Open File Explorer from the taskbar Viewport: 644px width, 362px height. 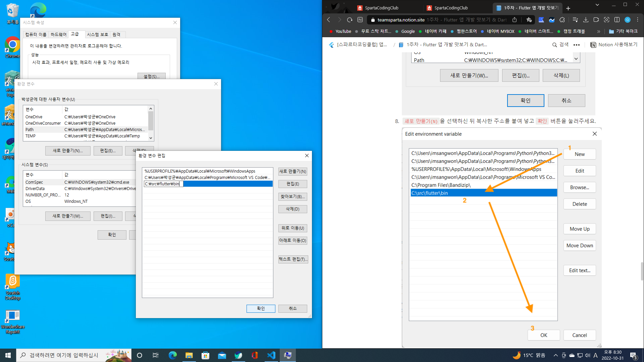[x=189, y=355]
